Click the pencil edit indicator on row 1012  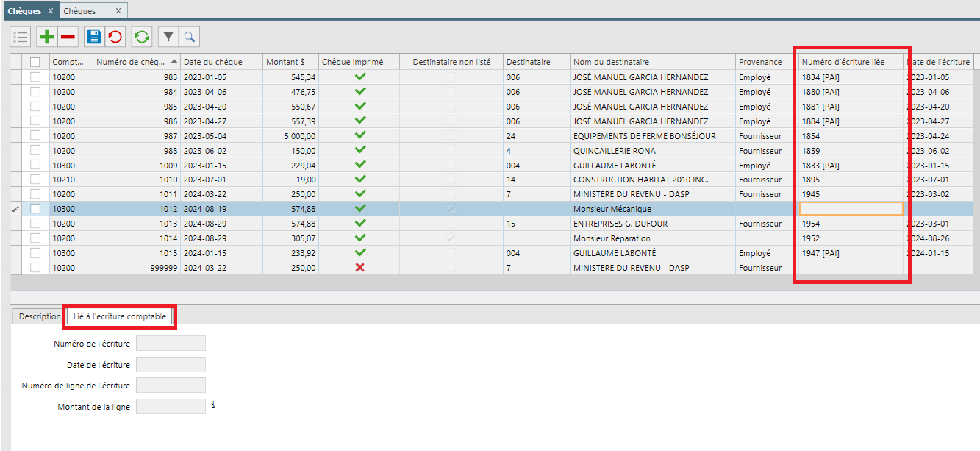point(17,209)
